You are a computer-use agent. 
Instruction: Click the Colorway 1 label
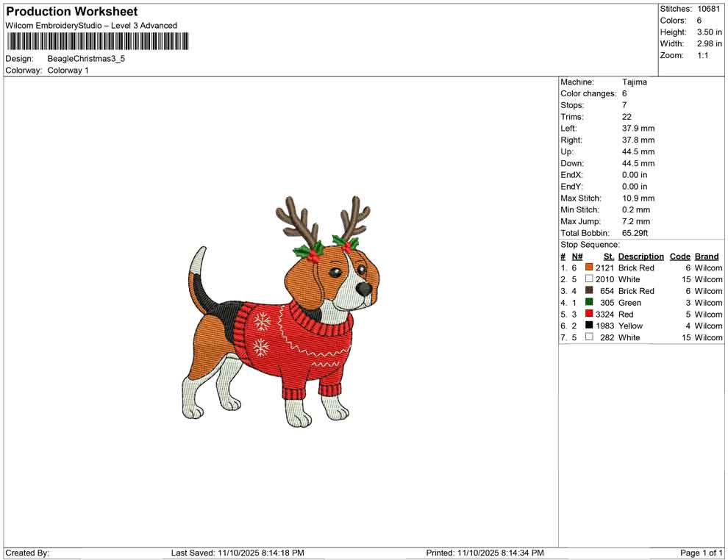coord(68,71)
